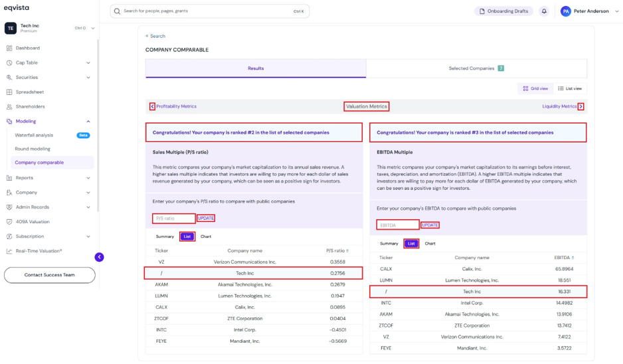Image resolution: width=623 pixels, height=364 pixels.
Task: Expand the Securities menu chevron
Action: click(88, 78)
